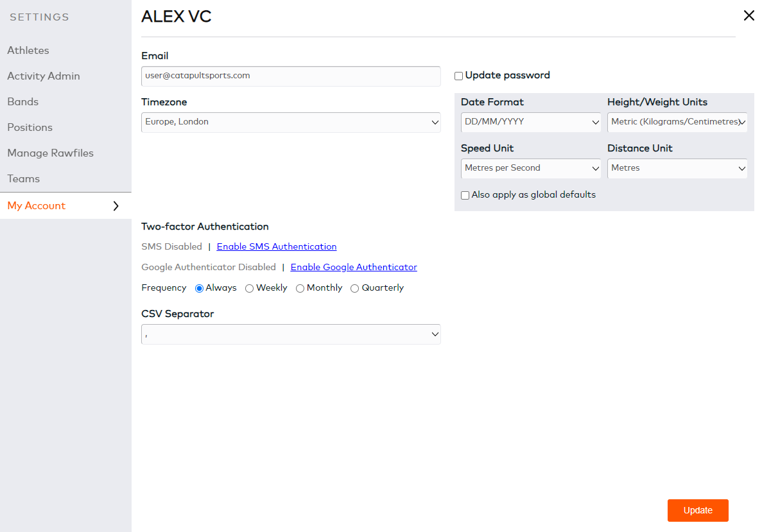Select the Monthly frequency option
762x532 pixels.
tap(300, 289)
